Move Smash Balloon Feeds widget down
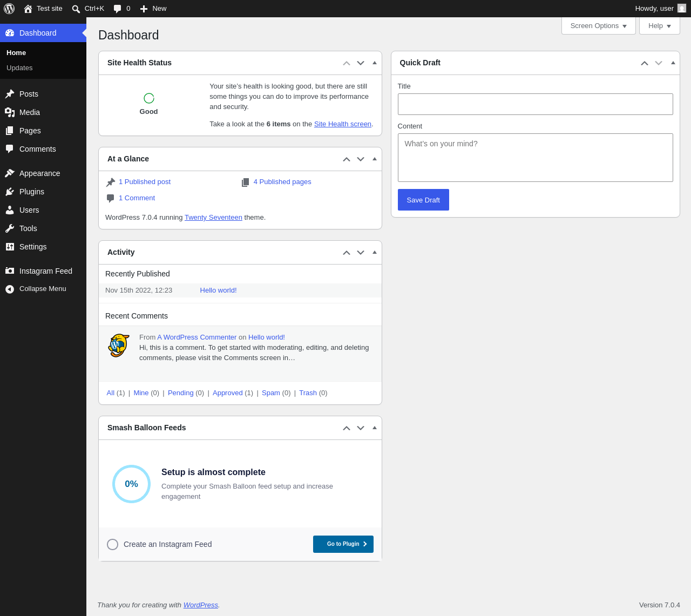This screenshot has height=616, width=691. 361,428
